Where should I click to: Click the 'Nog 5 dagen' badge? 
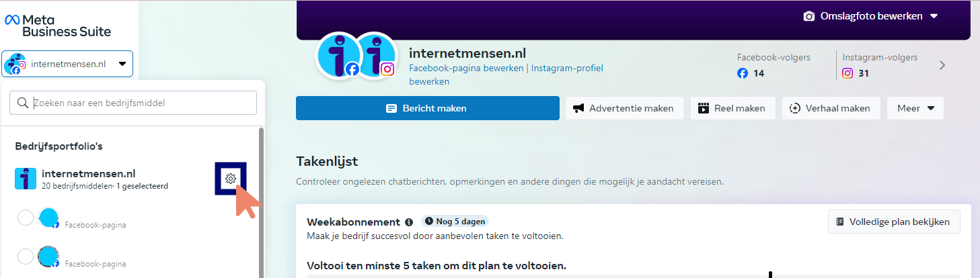455,221
